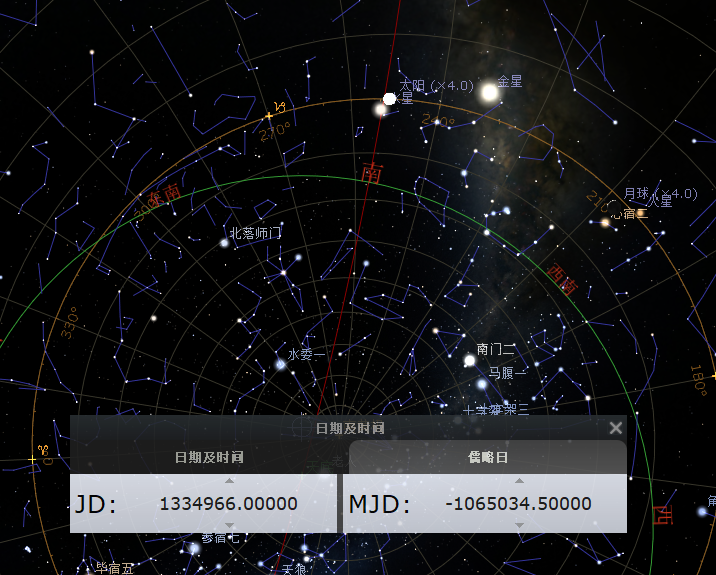
Task: Select the Sun labeled 太阳 (×4.0)
Action: coord(389,99)
